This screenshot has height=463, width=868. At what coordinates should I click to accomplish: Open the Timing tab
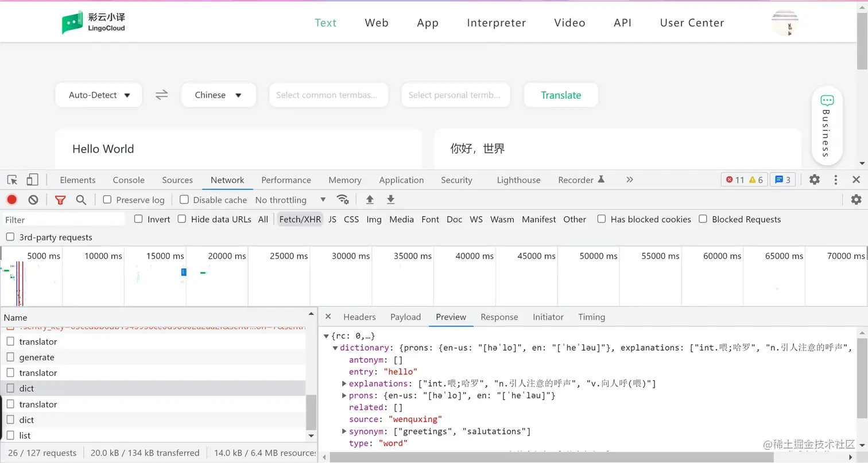[591, 317]
